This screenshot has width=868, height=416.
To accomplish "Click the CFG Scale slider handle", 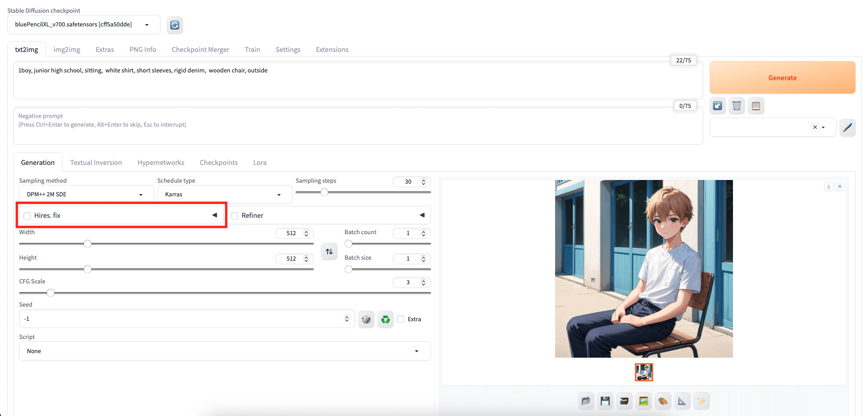I will 51,293.
